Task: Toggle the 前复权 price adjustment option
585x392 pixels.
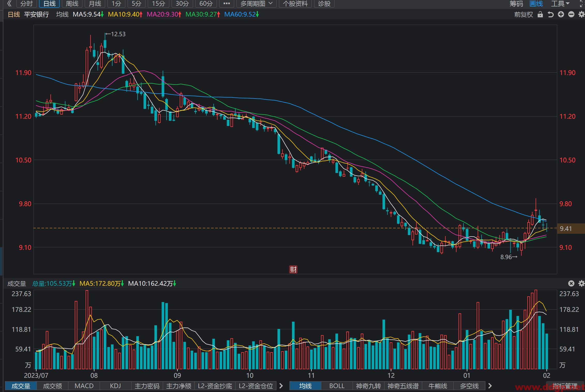Action: (523, 14)
